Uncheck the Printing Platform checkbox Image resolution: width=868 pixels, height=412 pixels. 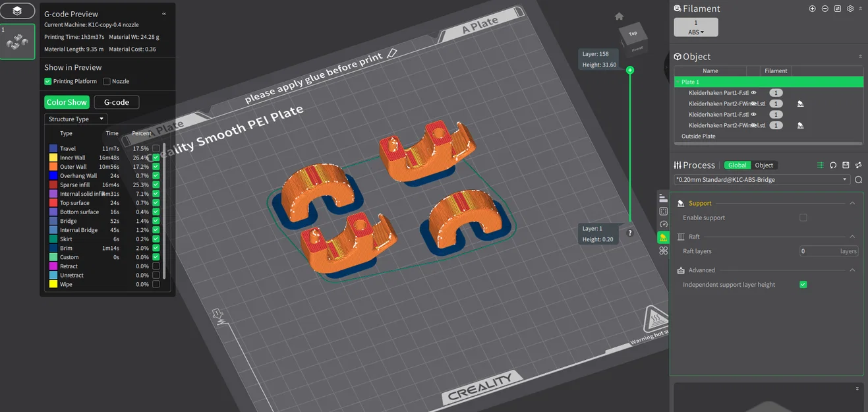coord(48,81)
